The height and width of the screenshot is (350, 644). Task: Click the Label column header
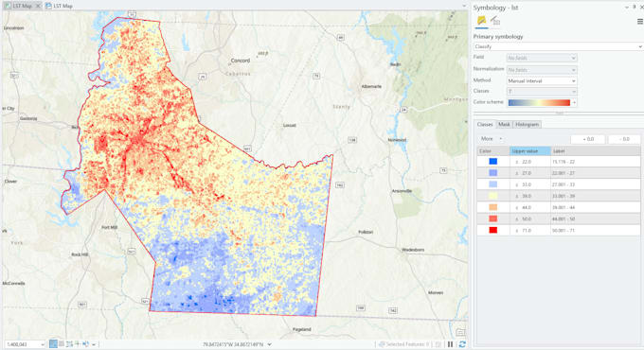click(x=595, y=151)
